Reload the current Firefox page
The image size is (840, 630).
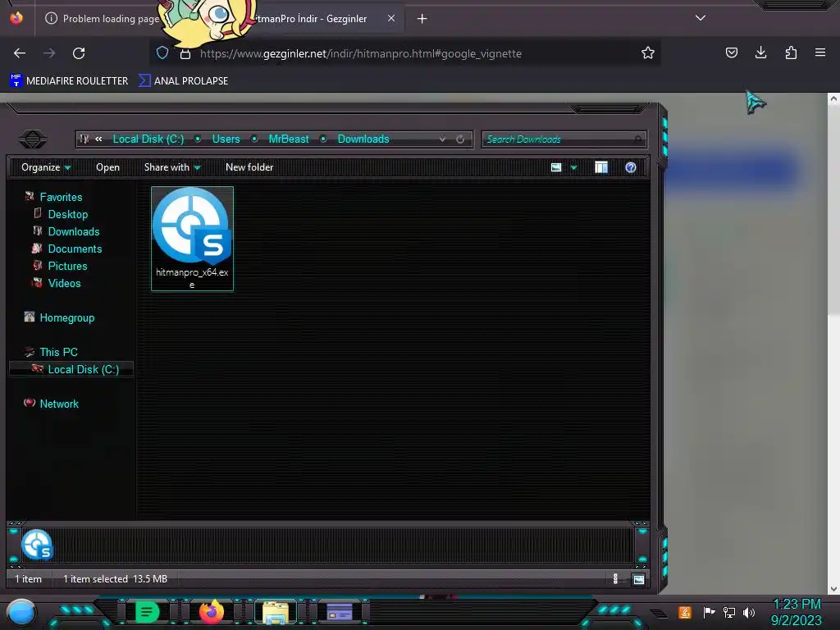[79, 53]
